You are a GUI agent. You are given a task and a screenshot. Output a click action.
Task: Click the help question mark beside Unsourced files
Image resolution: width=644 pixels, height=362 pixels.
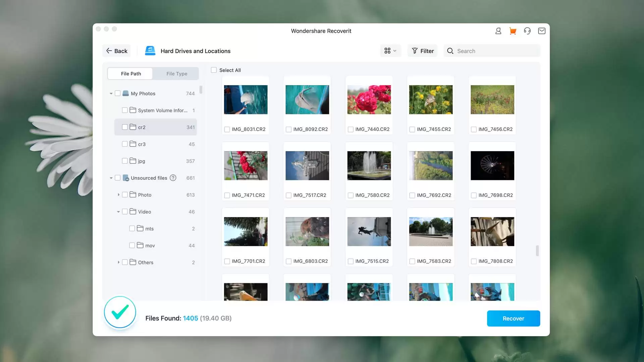click(173, 178)
